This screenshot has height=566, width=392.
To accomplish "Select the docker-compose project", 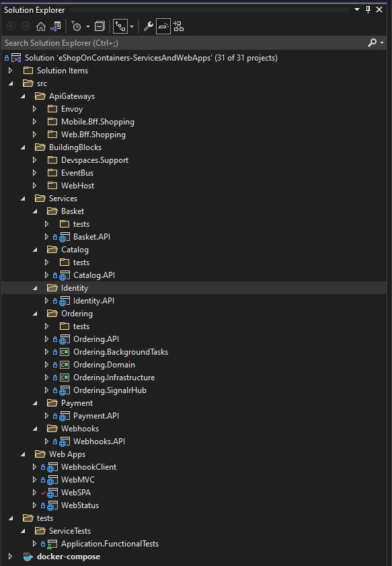I will tap(70, 557).
